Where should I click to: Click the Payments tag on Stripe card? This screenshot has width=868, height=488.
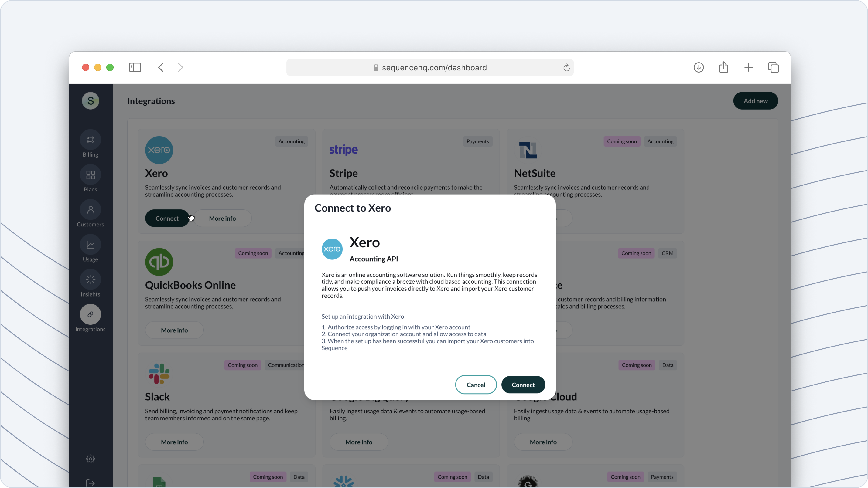(477, 141)
